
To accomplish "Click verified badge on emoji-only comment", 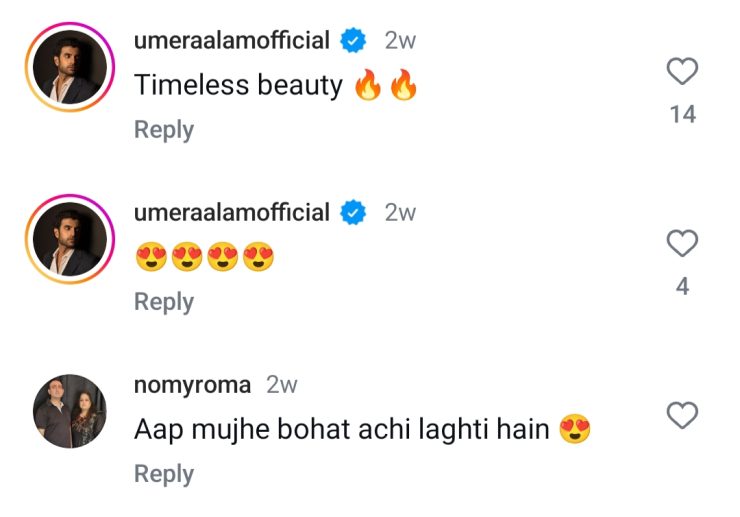I will (x=352, y=213).
